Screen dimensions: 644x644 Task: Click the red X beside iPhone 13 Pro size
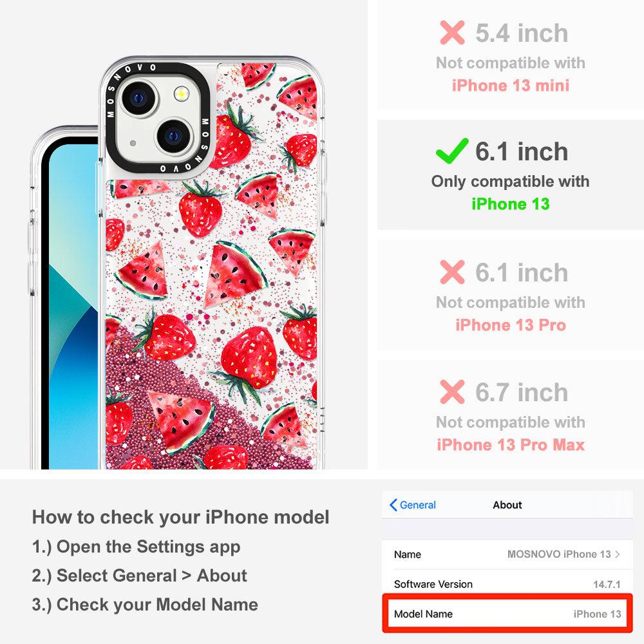pyautogui.click(x=452, y=272)
